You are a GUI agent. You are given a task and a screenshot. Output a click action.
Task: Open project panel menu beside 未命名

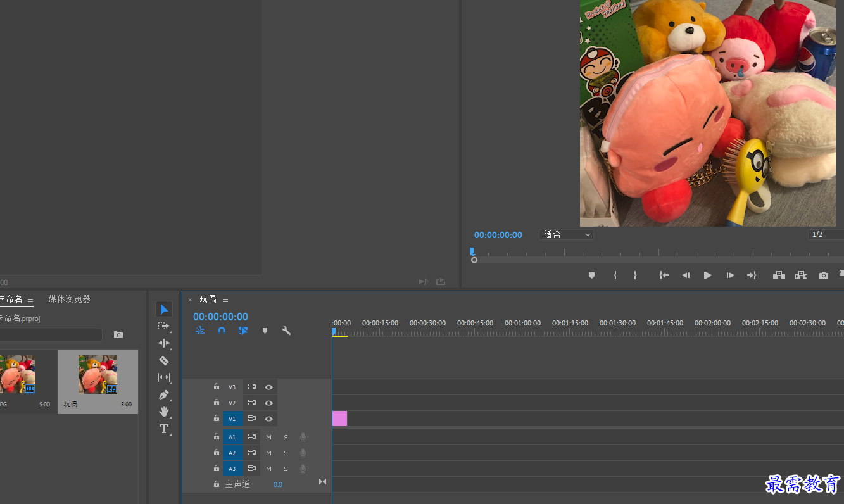30,299
